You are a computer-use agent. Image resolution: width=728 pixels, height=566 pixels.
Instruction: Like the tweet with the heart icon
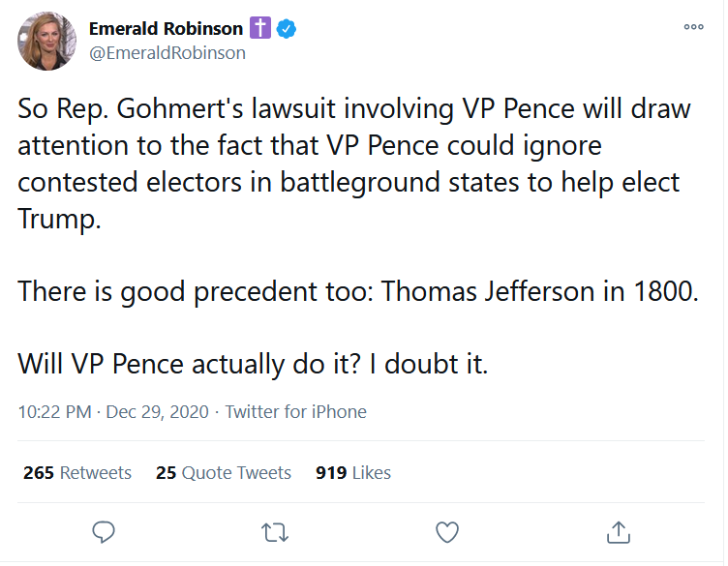447,532
